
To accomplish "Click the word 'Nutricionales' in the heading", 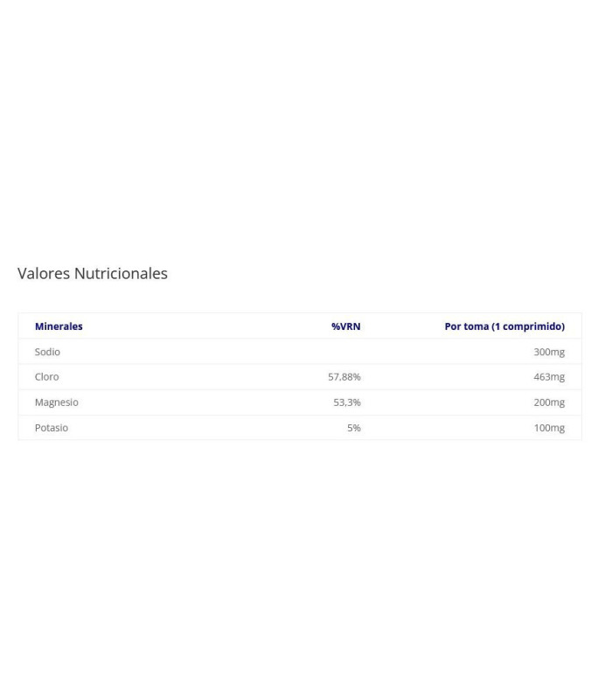I will (x=121, y=273).
